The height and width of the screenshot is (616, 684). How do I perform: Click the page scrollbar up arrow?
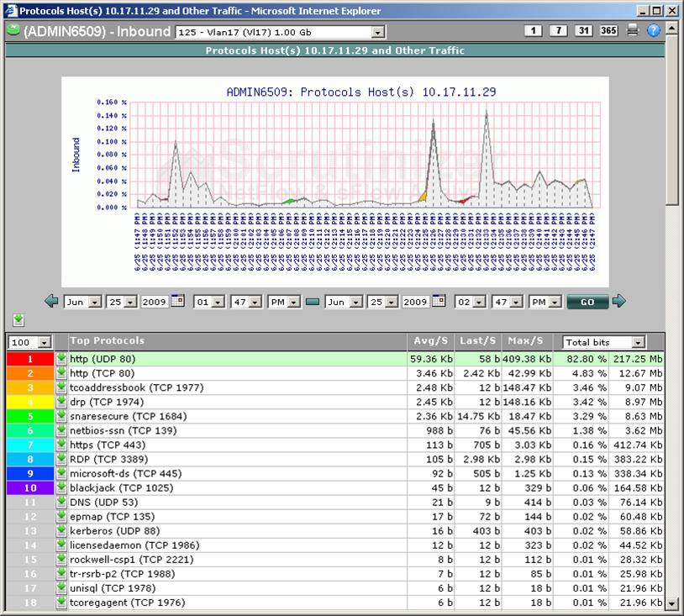point(672,29)
